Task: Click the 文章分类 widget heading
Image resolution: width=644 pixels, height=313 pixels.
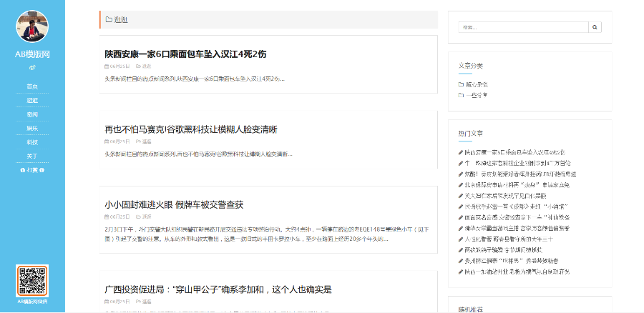Action: pyautogui.click(x=471, y=65)
